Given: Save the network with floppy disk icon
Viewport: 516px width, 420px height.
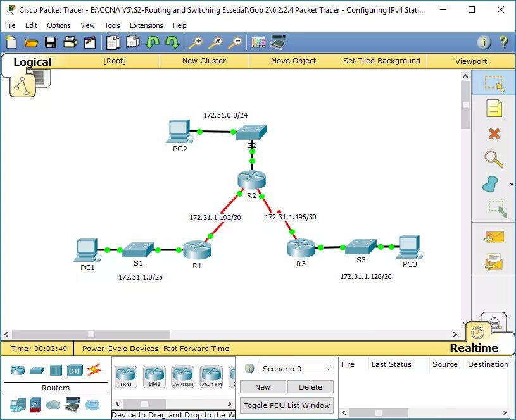Looking at the screenshot, I should [x=51, y=42].
